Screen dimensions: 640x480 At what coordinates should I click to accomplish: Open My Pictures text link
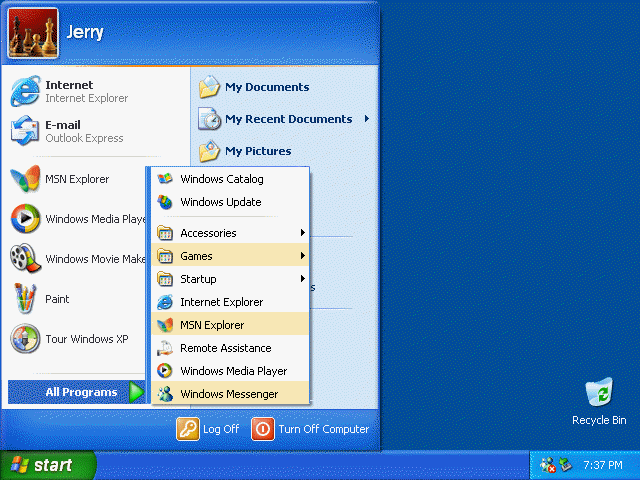pos(258,151)
